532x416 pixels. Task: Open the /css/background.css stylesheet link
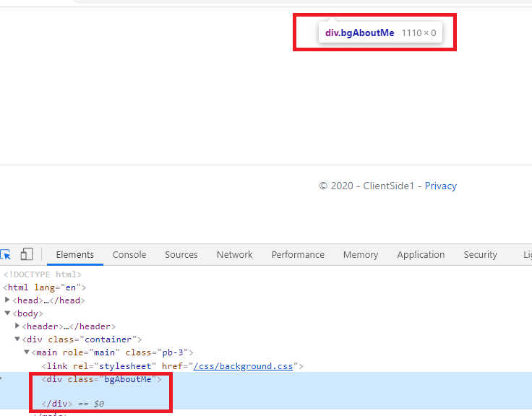point(243,366)
